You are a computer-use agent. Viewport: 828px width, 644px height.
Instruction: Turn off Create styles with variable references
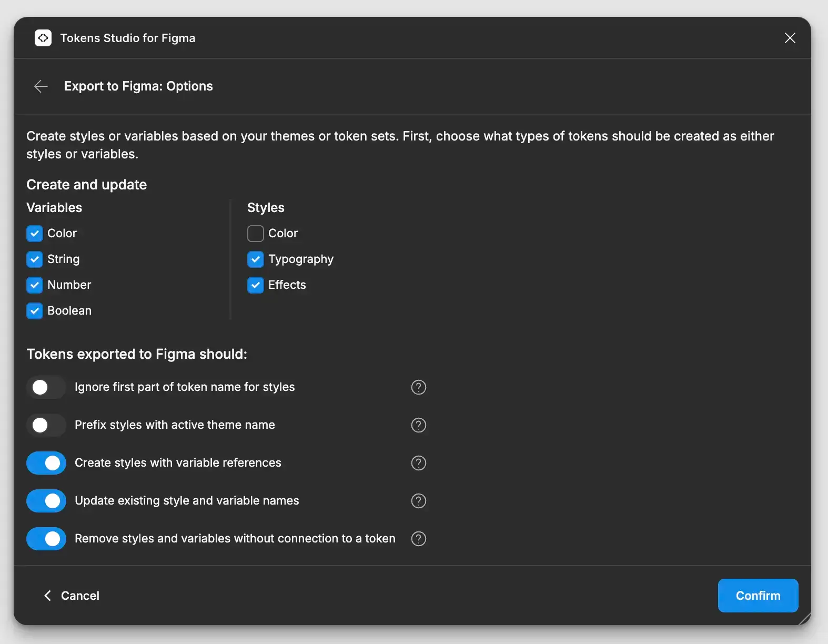[46, 463]
